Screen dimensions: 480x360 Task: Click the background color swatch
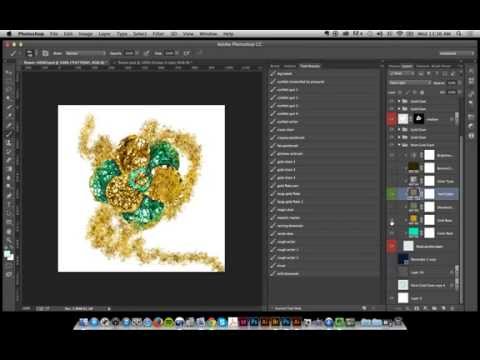pyautogui.click(x=11, y=257)
